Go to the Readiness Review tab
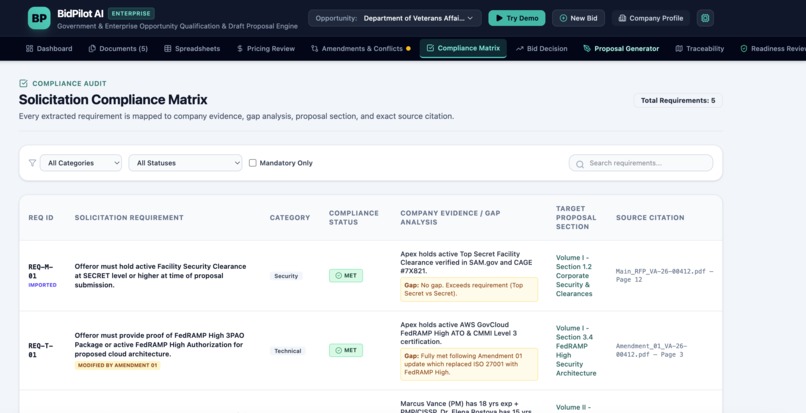The width and height of the screenshot is (806, 413). [773, 48]
